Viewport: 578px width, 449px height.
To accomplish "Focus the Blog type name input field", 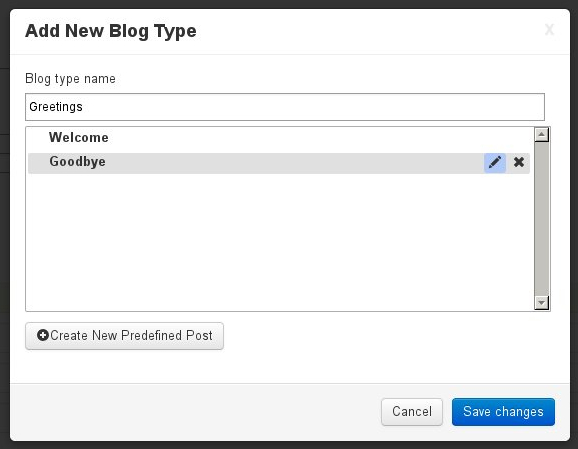I will [x=285, y=107].
